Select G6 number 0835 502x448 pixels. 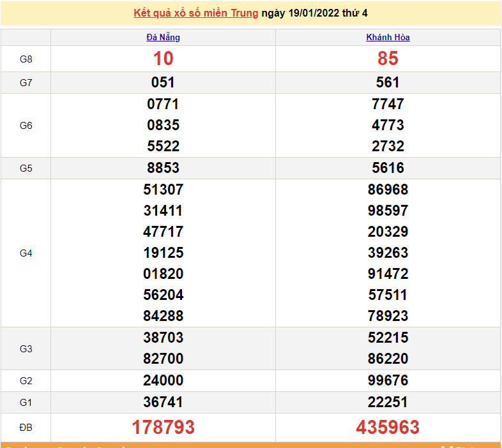point(163,125)
